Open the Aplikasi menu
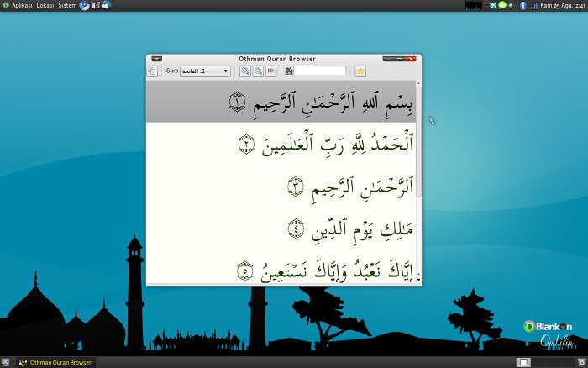This screenshot has height=368, width=588. [22, 5]
